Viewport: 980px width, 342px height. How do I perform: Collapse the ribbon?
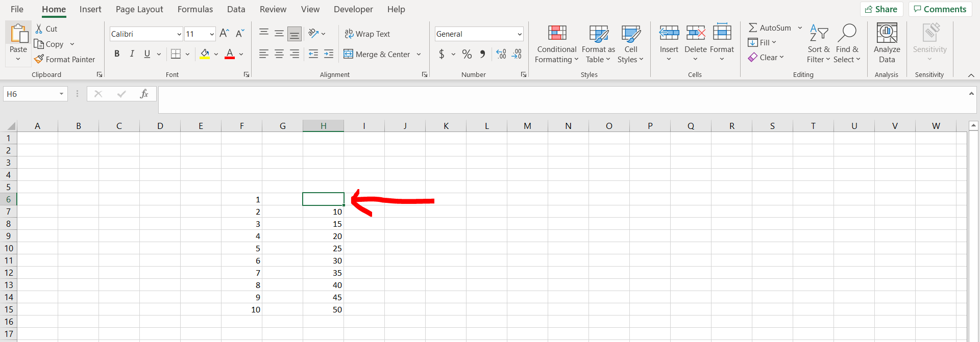[971, 75]
